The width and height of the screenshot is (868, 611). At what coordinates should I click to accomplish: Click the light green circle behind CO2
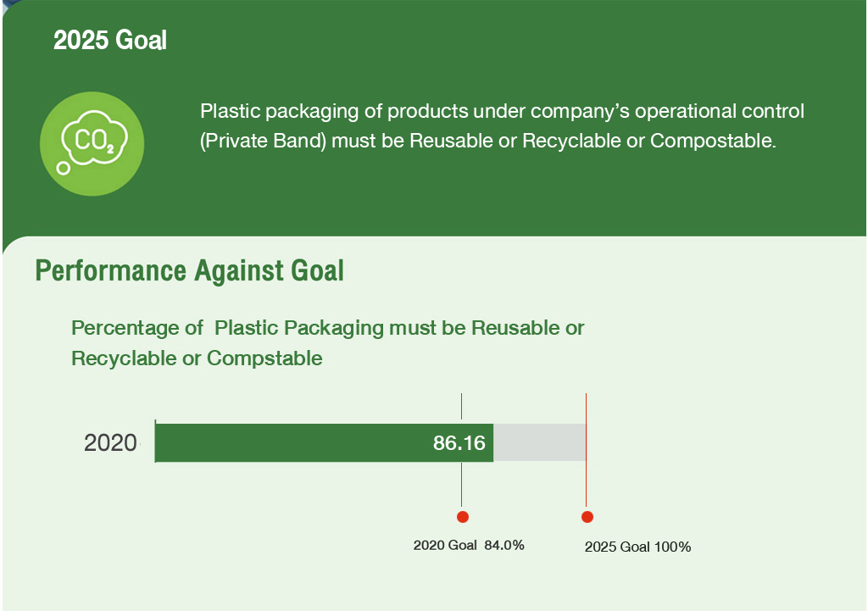(92, 144)
